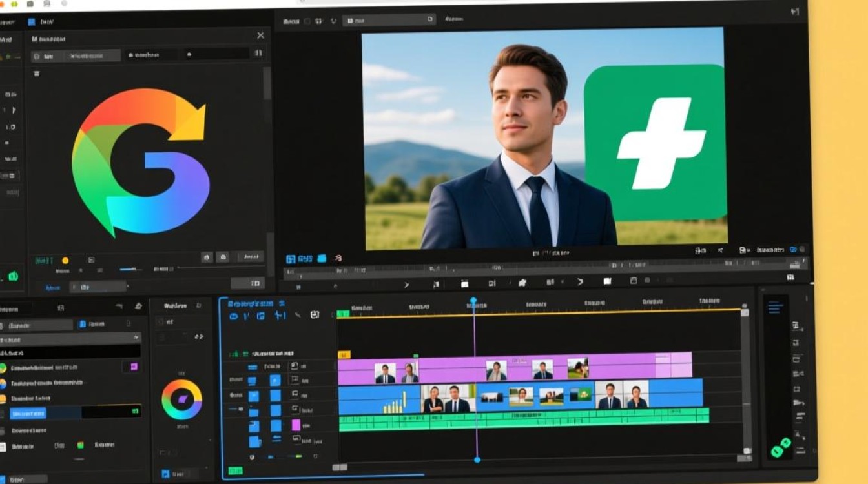Open the dropdown arrow in the lower-left panel
The height and width of the screenshot is (484, 868).
point(136,337)
